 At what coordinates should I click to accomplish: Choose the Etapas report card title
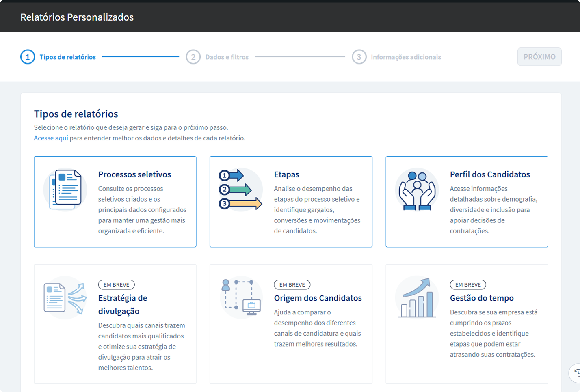pyautogui.click(x=286, y=174)
